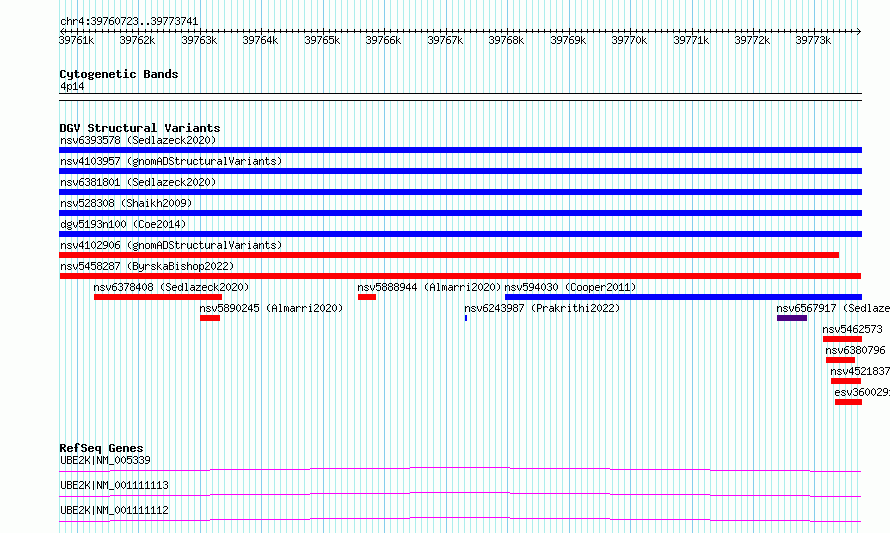The image size is (890, 533).
Task: Click the DGV Structural Variants track title
Action: pos(140,128)
